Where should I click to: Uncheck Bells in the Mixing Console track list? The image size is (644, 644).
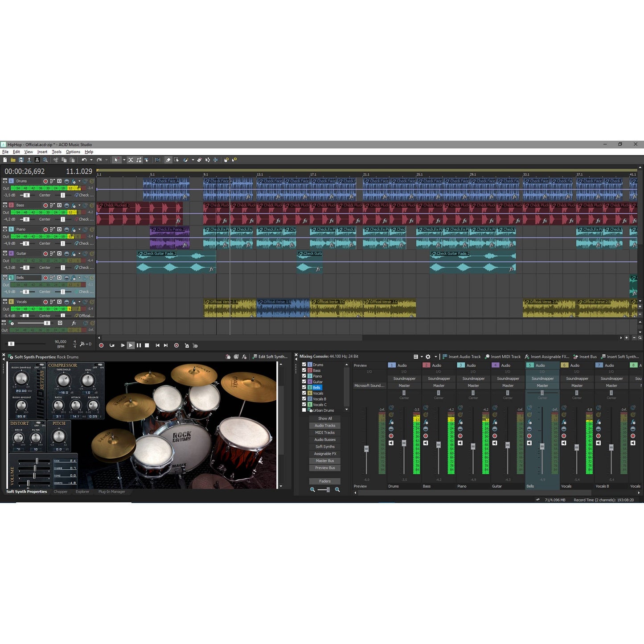coord(304,387)
